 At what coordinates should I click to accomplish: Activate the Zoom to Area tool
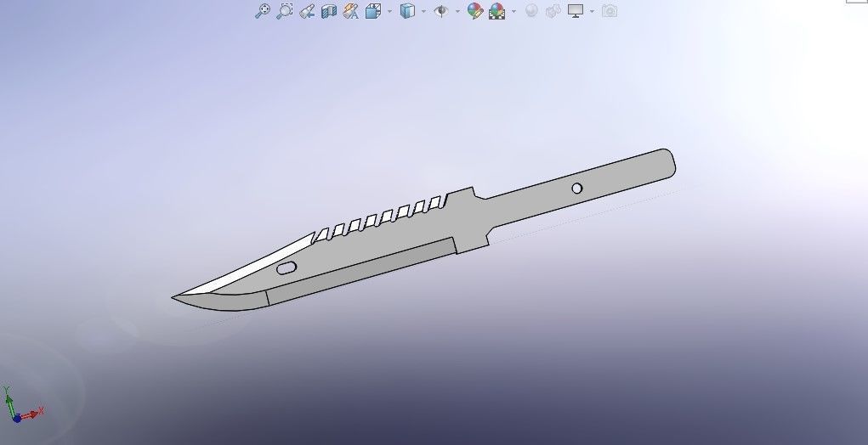click(285, 11)
